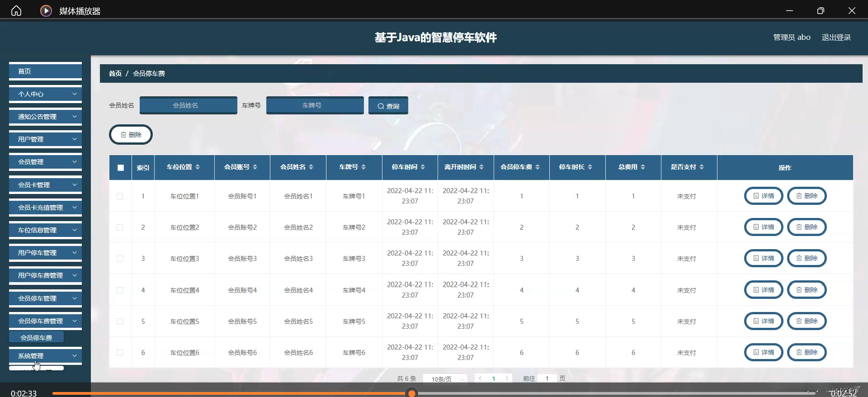Image resolution: width=868 pixels, height=397 pixels.
Task: Expand the 用户停车管理 sidebar menu
Action: 45,253
